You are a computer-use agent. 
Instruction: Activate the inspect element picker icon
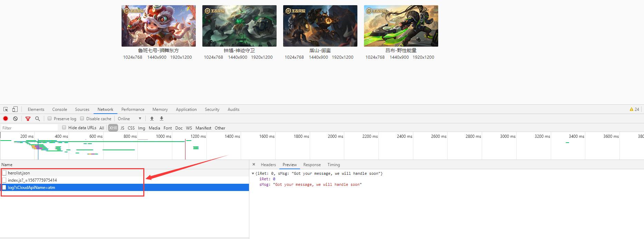click(6, 109)
